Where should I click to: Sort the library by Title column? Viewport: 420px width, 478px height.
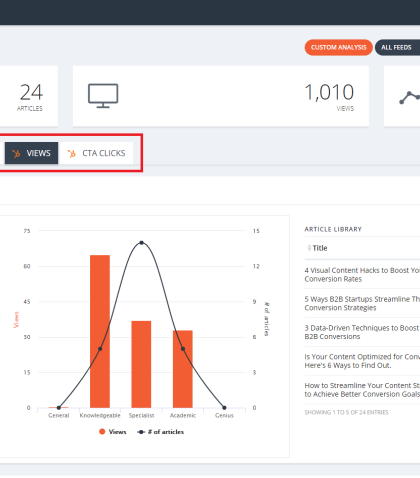click(x=320, y=248)
